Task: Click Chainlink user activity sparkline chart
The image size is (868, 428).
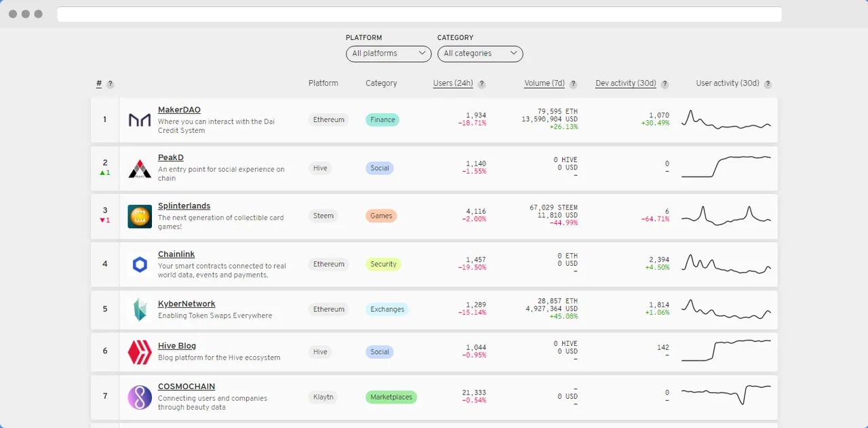Action: [726, 265]
